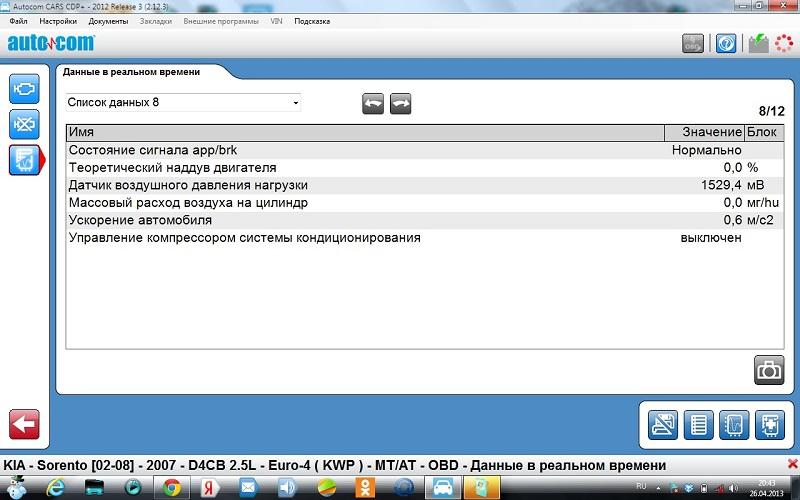Click the 'Блок' column header
This screenshot has height=500, width=800.
(x=764, y=132)
